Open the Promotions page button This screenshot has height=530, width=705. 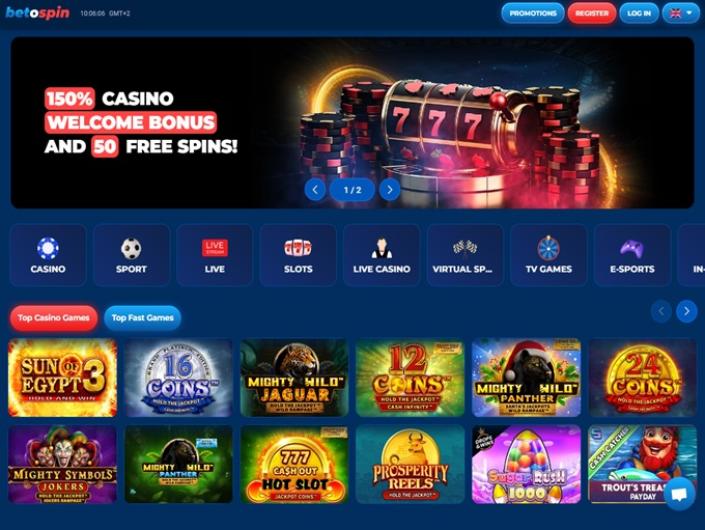pos(533,13)
